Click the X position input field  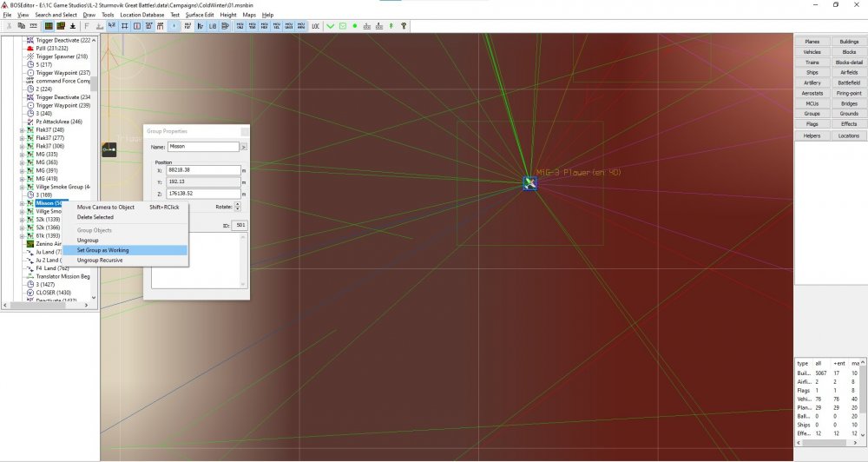coord(203,170)
